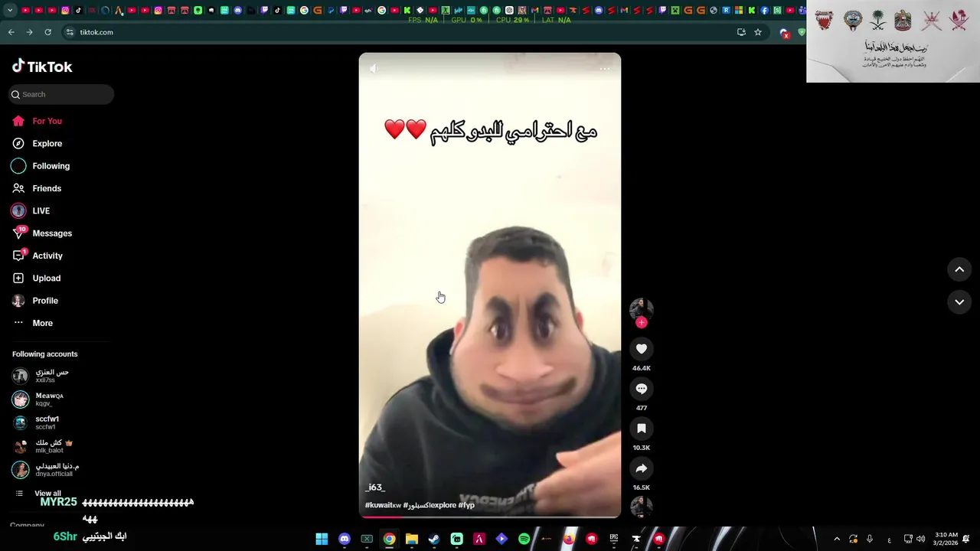The width and height of the screenshot is (980, 551).
Task: Open the For You feed
Action: 37,121
